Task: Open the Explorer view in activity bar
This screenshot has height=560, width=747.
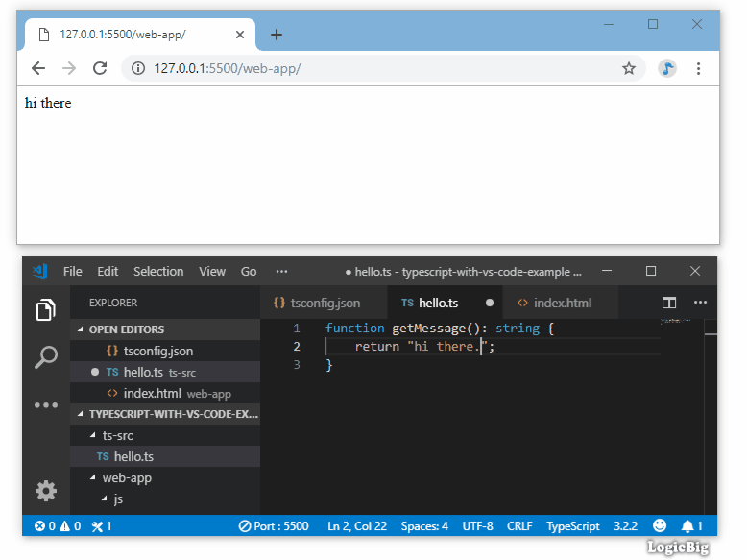Action: click(x=46, y=310)
